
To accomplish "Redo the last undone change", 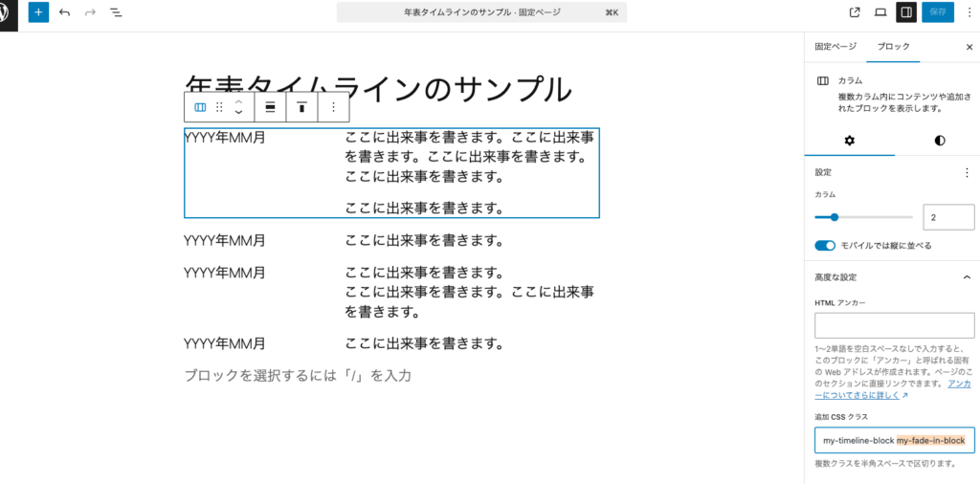I will [x=90, y=12].
